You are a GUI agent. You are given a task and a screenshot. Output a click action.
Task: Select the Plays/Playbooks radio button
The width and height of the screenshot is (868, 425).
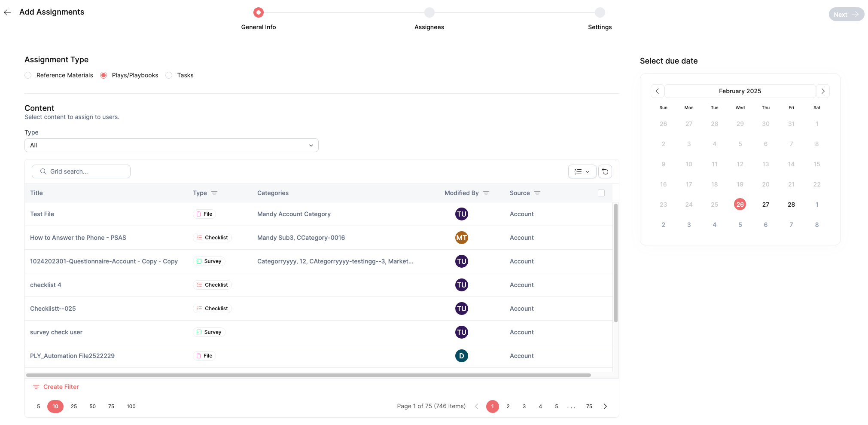[104, 75]
